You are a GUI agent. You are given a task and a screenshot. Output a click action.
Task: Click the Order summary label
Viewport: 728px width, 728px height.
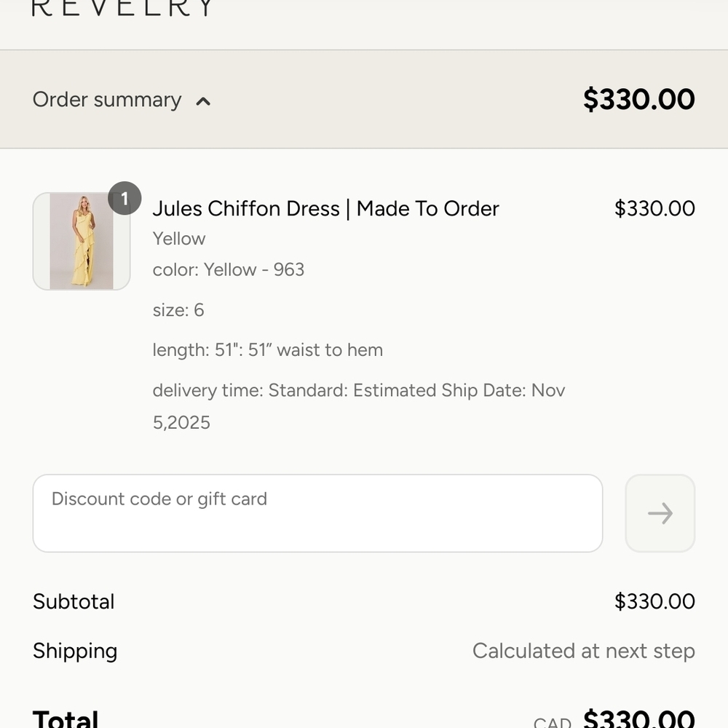click(107, 100)
